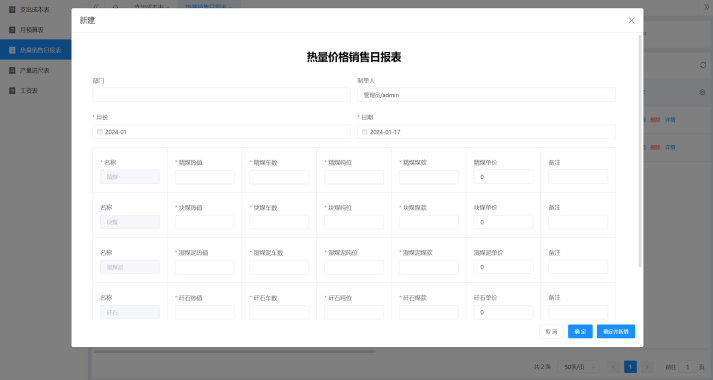Click the calendar icon in 月份 field
This screenshot has width=713, height=380.
tap(100, 132)
